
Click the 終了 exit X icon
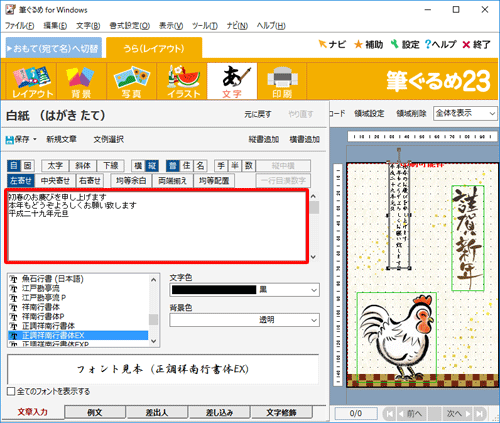click(476, 44)
